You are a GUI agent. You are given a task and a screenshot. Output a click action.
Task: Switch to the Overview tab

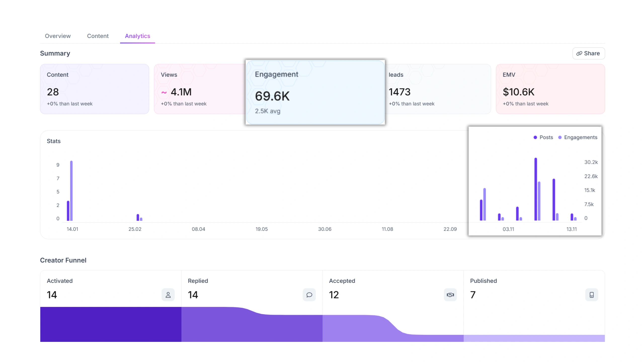pyautogui.click(x=58, y=36)
